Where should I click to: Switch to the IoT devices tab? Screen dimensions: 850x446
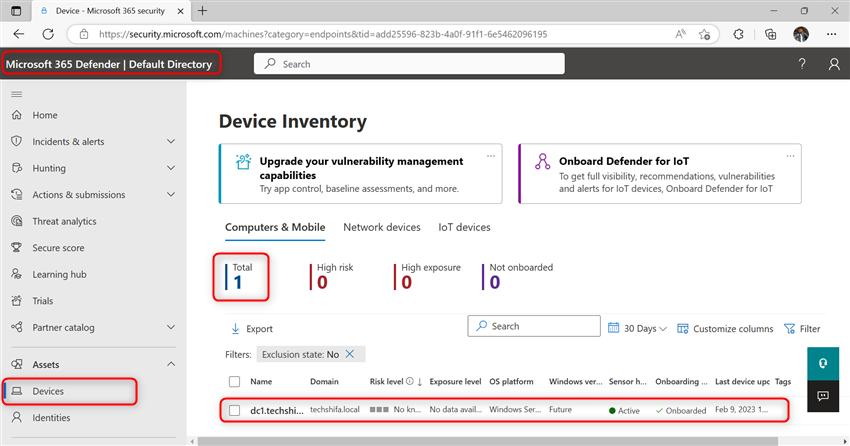464,227
